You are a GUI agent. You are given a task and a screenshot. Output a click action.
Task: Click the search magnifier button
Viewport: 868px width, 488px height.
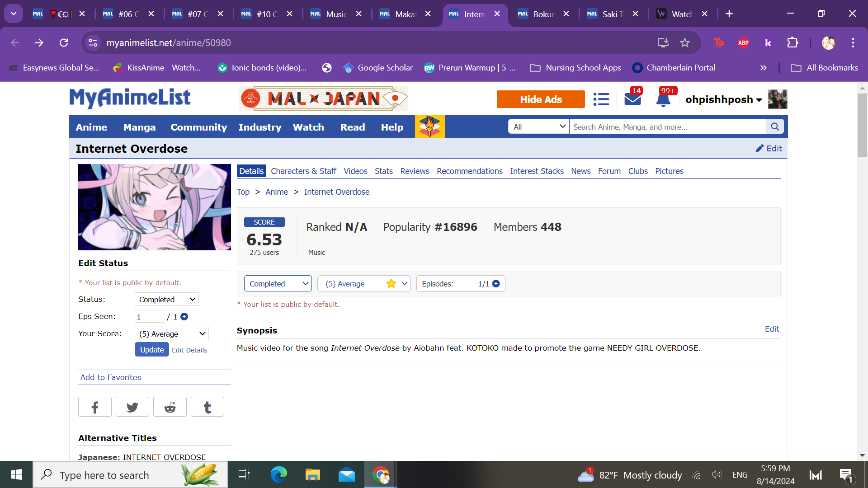click(775, 127)
